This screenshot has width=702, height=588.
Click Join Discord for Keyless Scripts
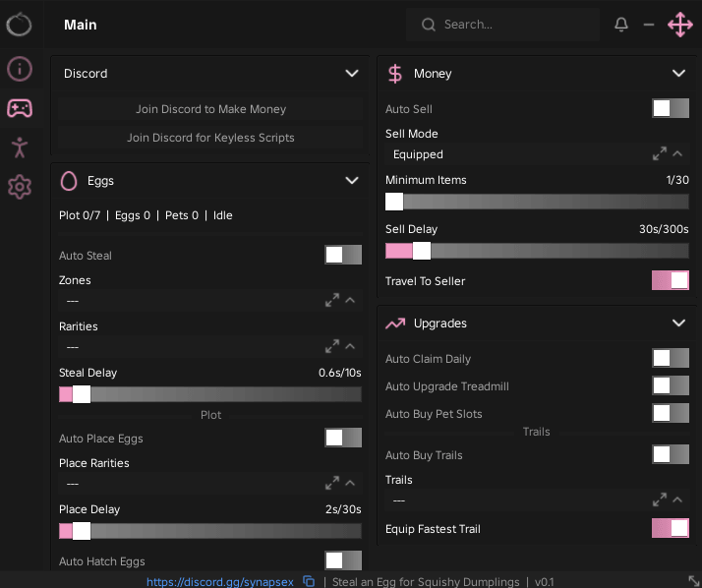(210, 138)
